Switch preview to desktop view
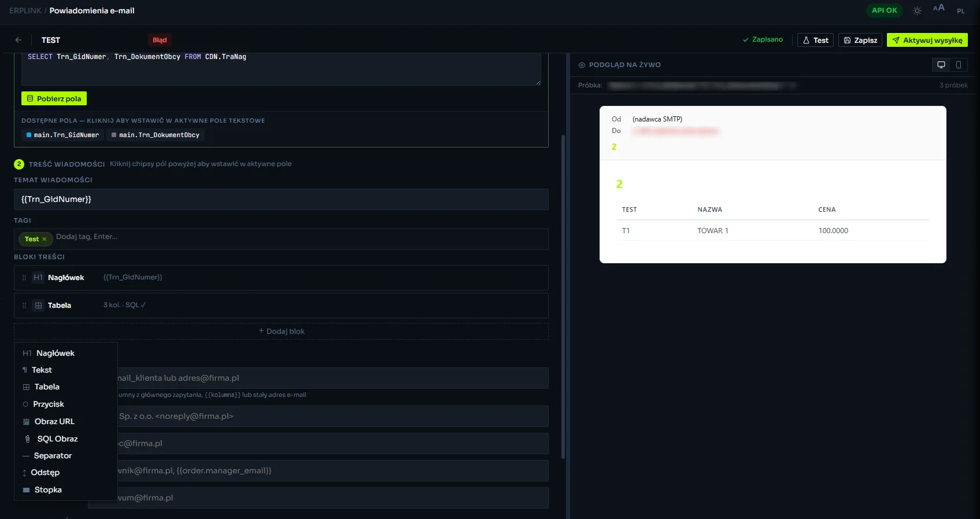The width and height of the screenshot is (980, 519). click(x=941, y=65)
